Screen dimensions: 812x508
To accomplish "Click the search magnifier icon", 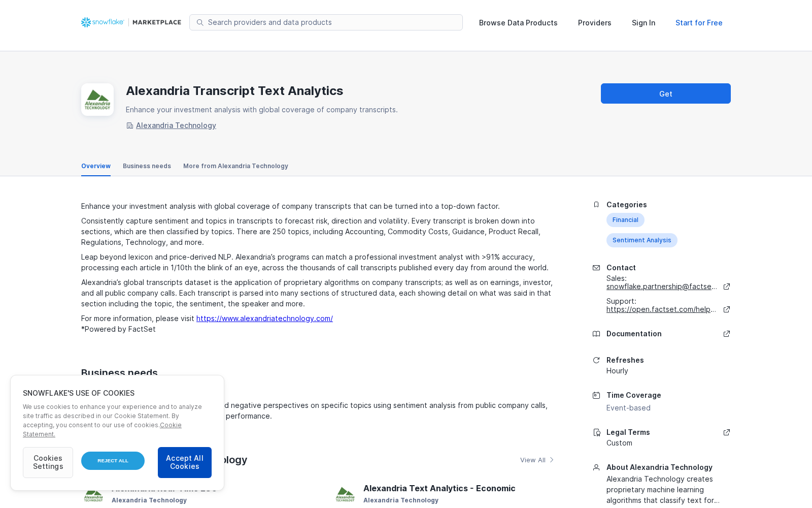I will point(200,22).
